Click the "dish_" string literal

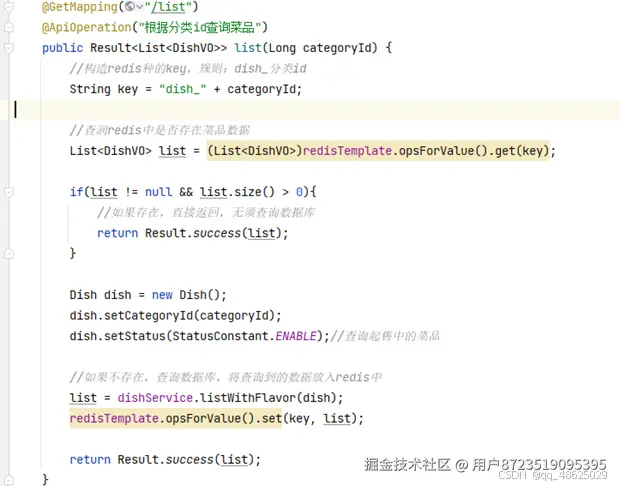(182, 89)
